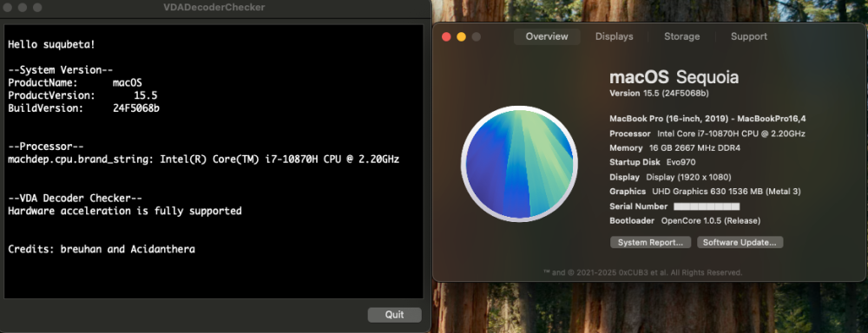Click the hidden Serial Number field

pos(707,206)
